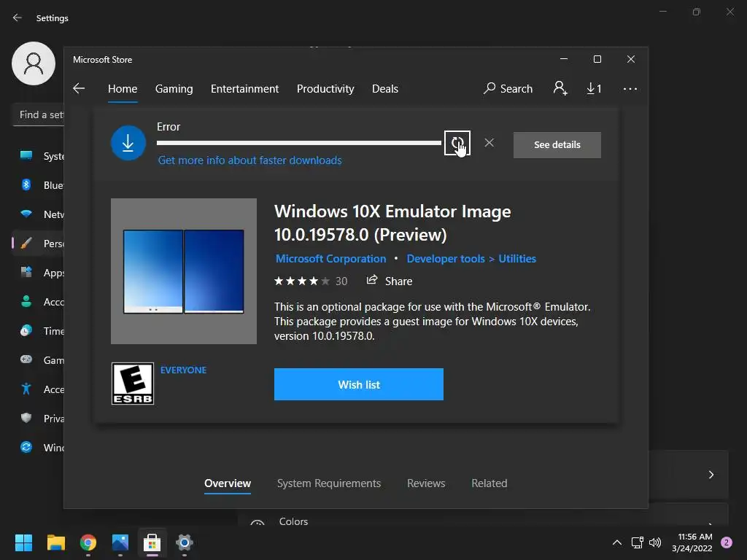Open the Store three-dots menu
Viewport: 747px width, 560px height.
click(630, 89)
